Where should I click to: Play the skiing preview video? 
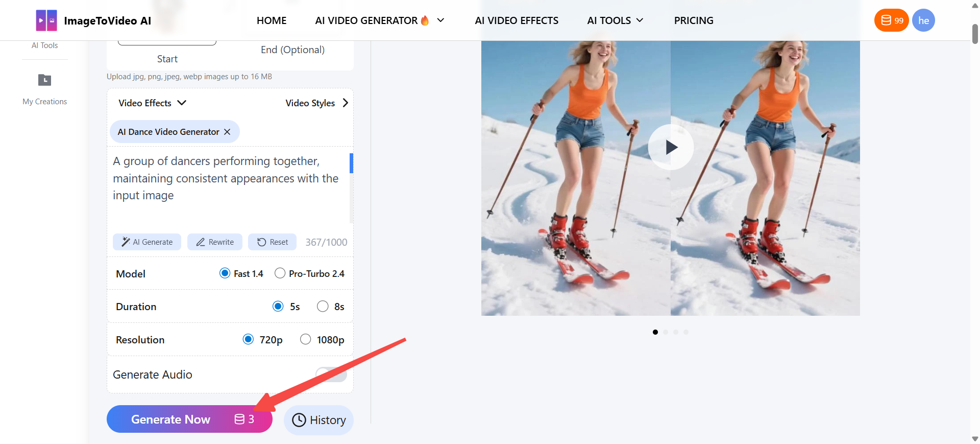671,147
